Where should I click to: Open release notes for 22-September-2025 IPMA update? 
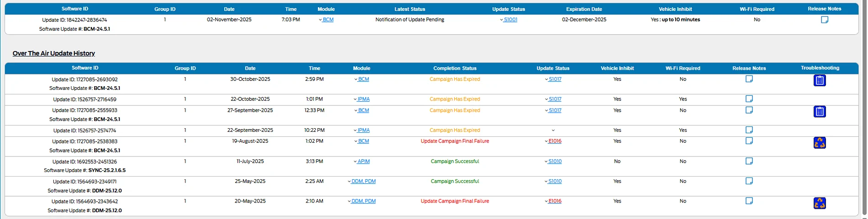pos(749,130)
